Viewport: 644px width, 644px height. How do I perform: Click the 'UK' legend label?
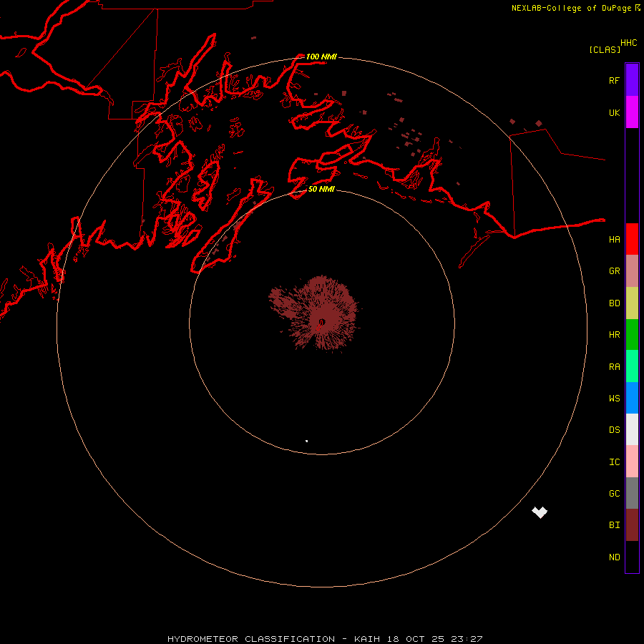[x=614, y=112]
